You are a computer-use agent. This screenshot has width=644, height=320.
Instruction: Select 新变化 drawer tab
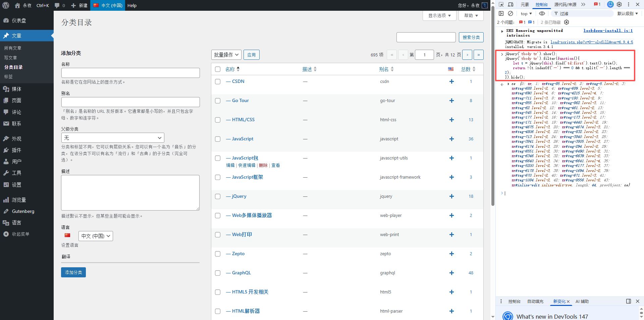(559, 301)
